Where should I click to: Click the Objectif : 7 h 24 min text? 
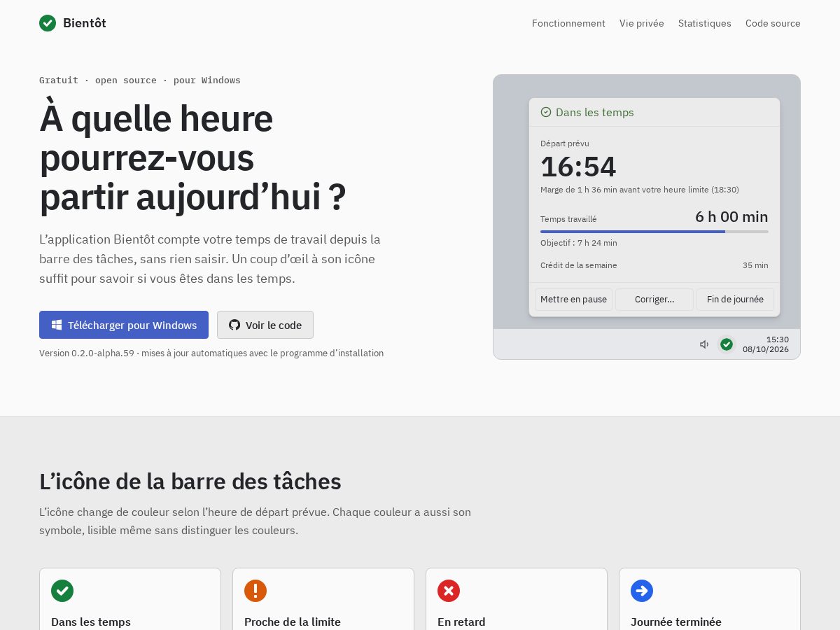point(579,243)
